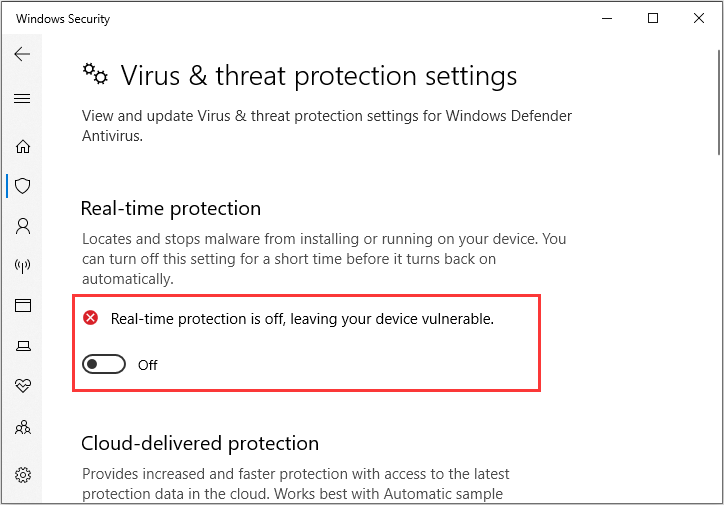Maximize the Windows Security window
The image size is (724, 505).
coord(653,18)
